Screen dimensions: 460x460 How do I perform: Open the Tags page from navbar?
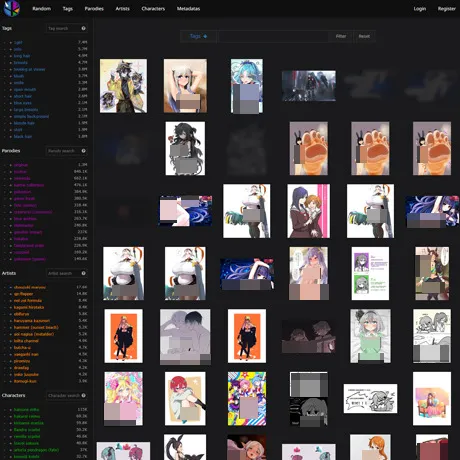pyautogui.click(x=68, y=9)
